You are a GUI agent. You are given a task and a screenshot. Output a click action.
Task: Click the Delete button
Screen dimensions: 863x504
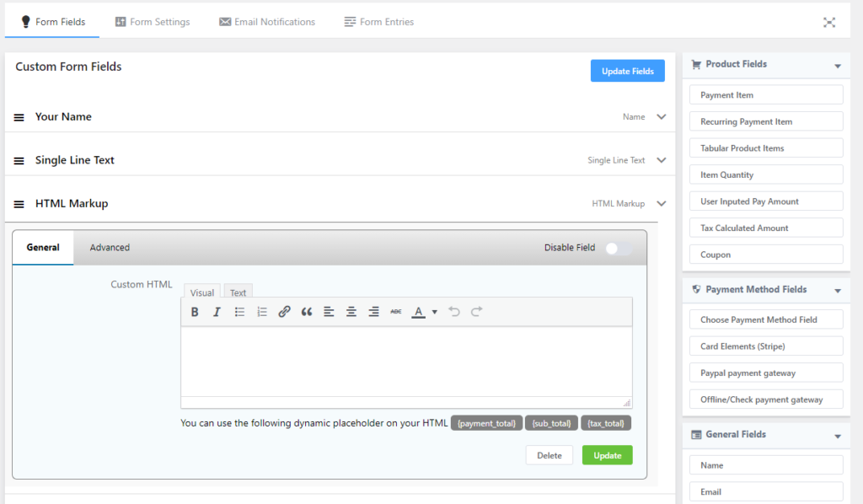point(549,455)
